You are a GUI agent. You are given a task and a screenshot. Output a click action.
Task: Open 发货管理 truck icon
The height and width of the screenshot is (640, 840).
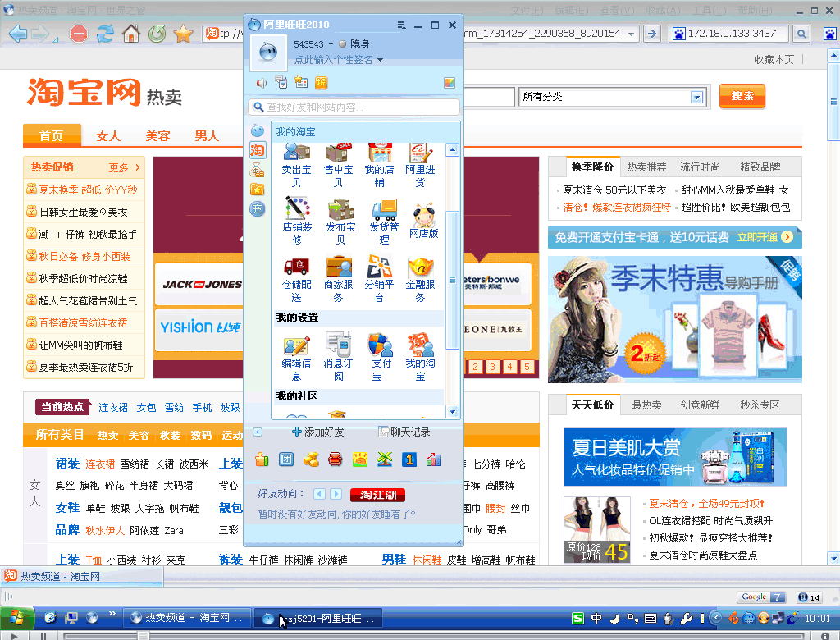coord(384,220)
